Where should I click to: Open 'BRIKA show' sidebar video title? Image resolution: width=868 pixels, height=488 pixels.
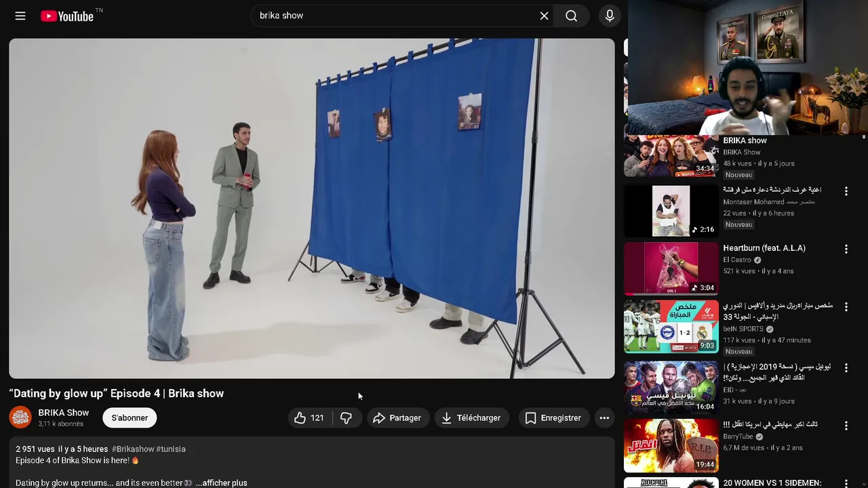point(745,140)
